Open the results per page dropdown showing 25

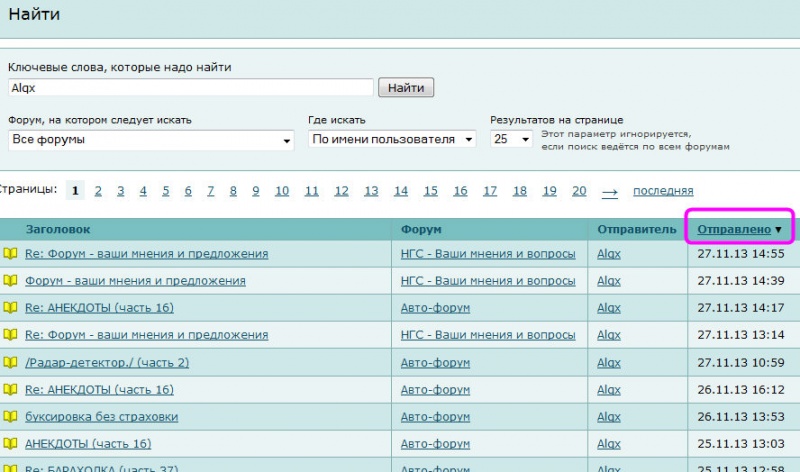[511, 139]
